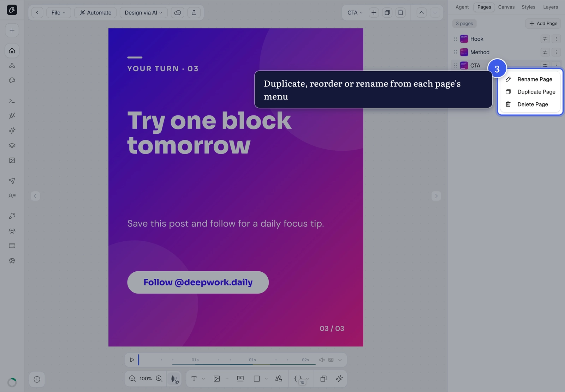Click the app logo in the sidebar
This screenshot has width=565, height=392.
click(x=12, y=10)
